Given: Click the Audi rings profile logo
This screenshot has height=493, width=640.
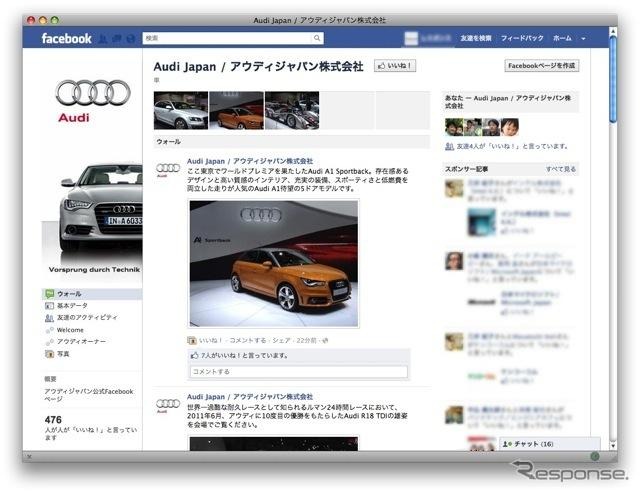Looking at the screenshot, I should 93,93.
